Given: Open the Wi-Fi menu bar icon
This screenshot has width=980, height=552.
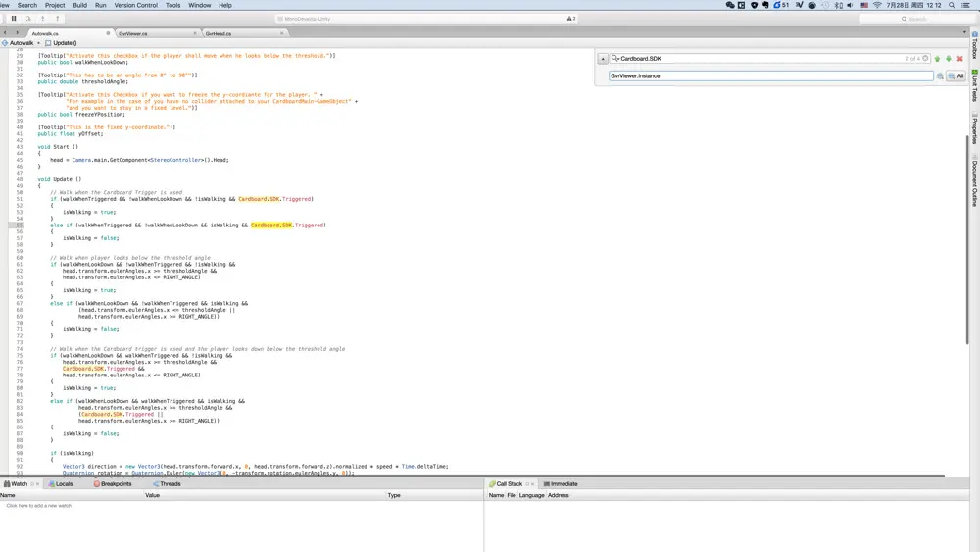Looking at the screenshot, I should coord(877,5).
